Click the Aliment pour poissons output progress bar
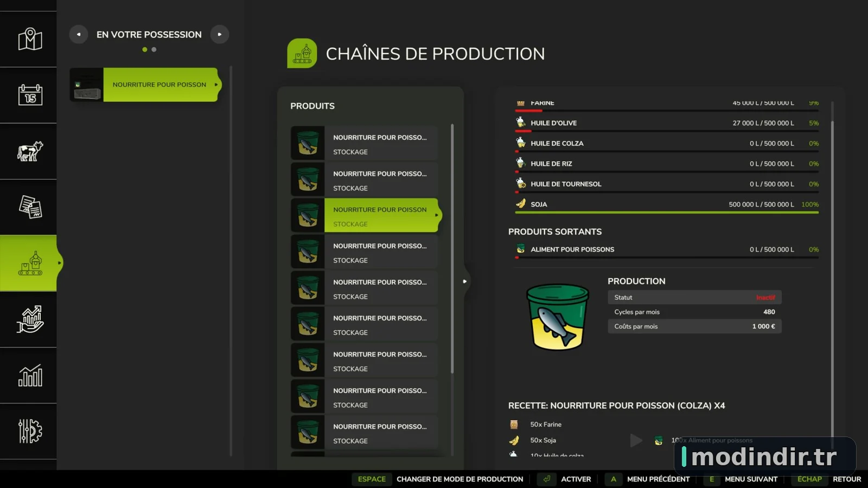Image resolution: width=868 pixels, height=488 pixels. pos(667,257)
